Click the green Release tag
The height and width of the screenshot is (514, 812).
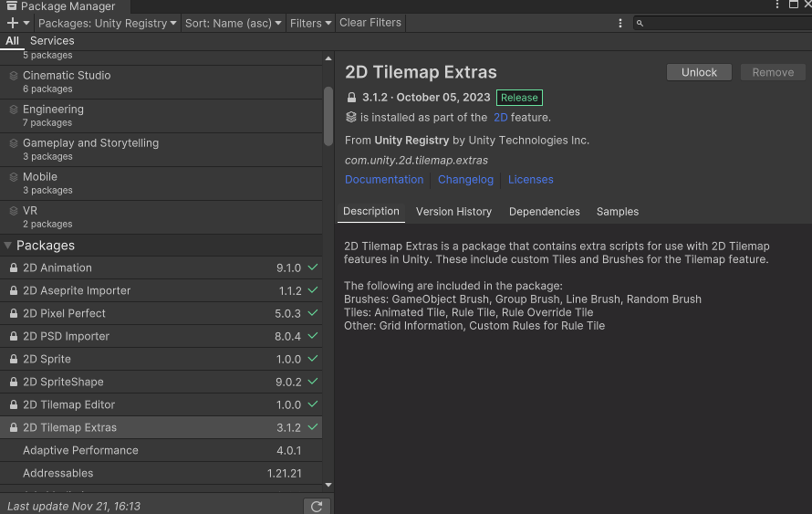(519, 98)
